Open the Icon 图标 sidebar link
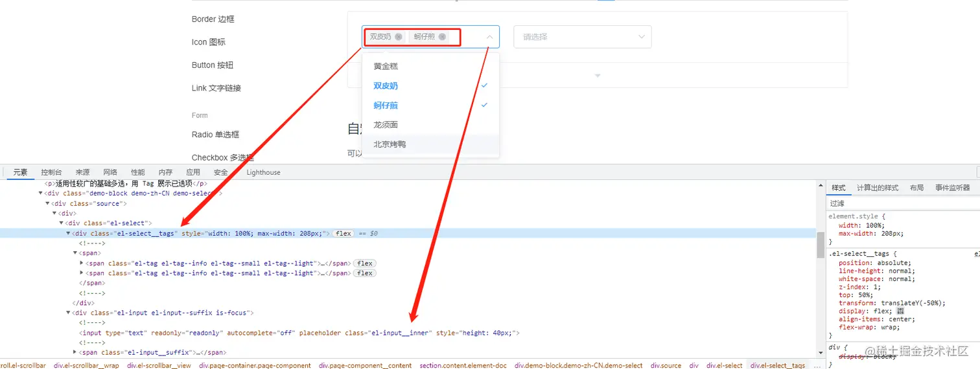980x369 pixels. [208, 42]
